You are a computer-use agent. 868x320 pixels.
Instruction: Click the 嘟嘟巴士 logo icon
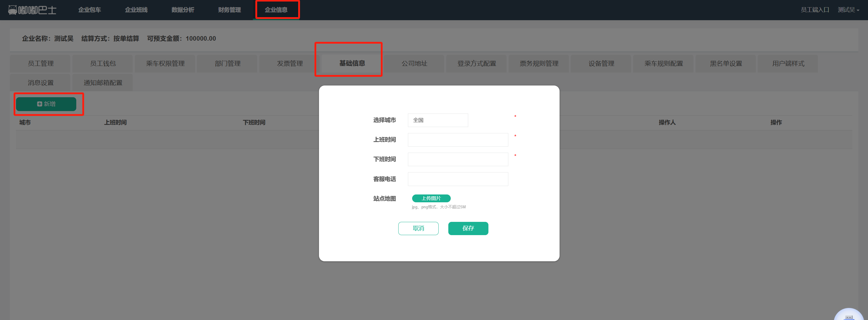coord(13,10)
